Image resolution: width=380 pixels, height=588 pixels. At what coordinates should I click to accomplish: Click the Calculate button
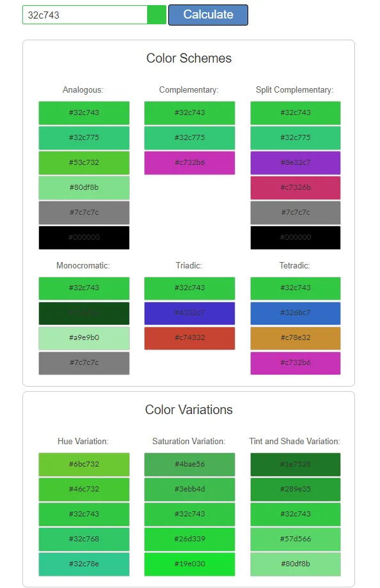[208, 15]
